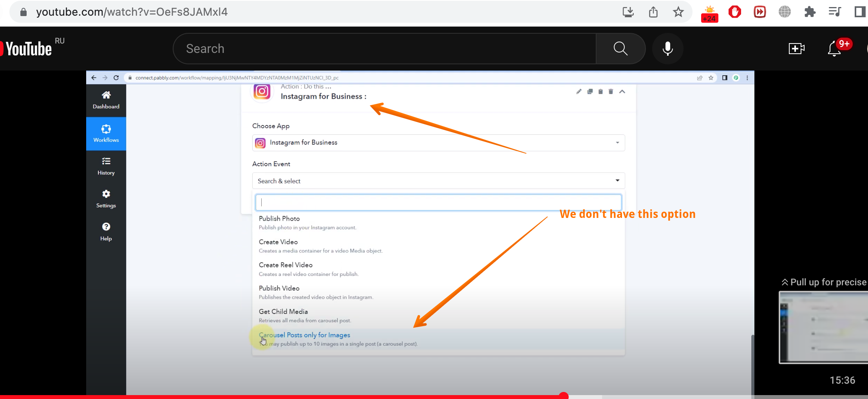Go to YouTube home via the logo
Image resolution: width=868 pixels, height=399 pixels.
pyautogui.click(x=27, y=49)
